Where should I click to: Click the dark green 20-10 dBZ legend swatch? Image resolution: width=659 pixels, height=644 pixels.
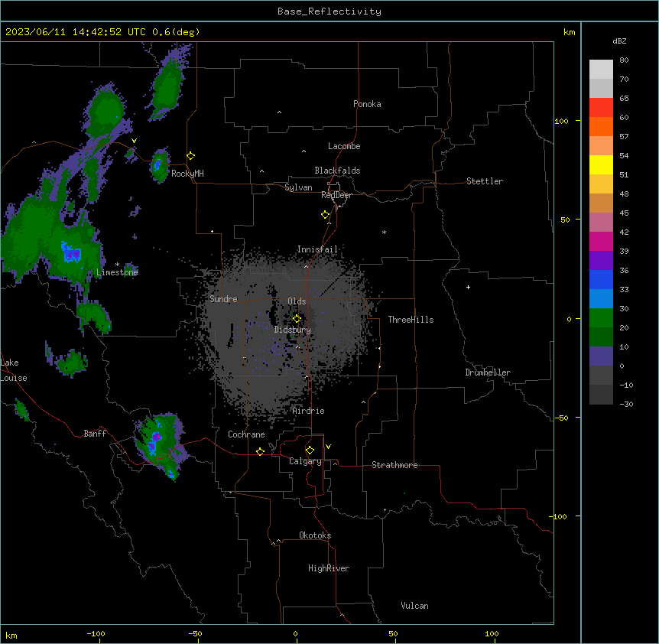(x=601, y=337)
